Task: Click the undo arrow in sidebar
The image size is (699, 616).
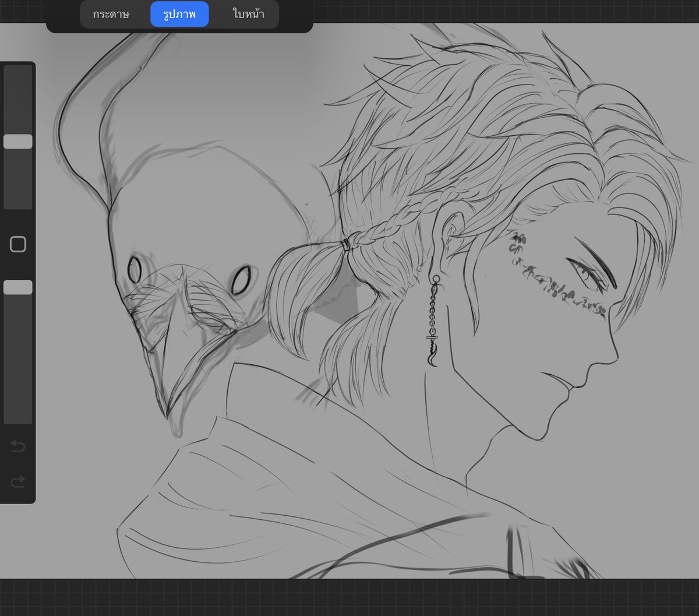Action: coord(18,447)
